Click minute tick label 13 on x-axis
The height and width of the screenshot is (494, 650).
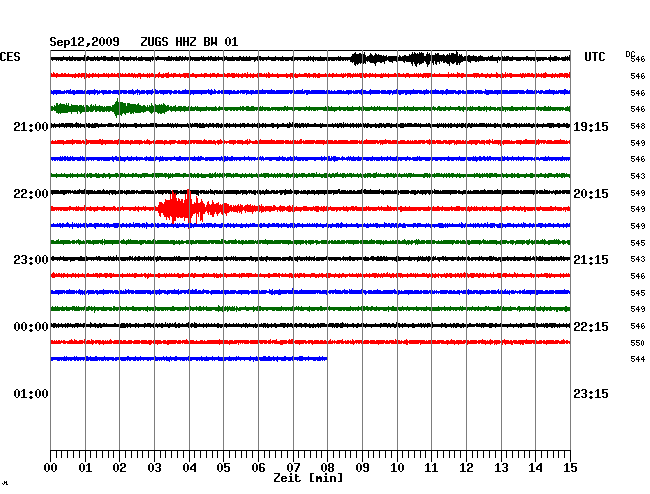(x=501, y=467)
